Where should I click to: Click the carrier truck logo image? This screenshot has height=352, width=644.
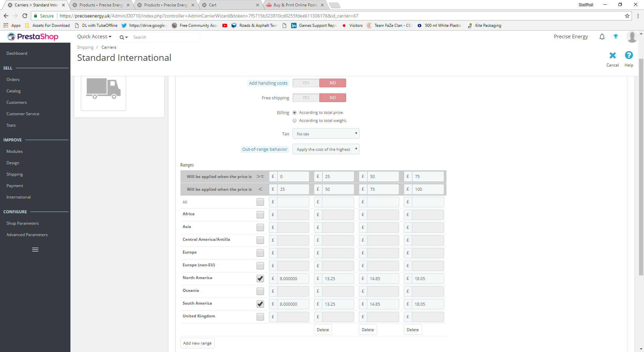[x=103, y=89]
